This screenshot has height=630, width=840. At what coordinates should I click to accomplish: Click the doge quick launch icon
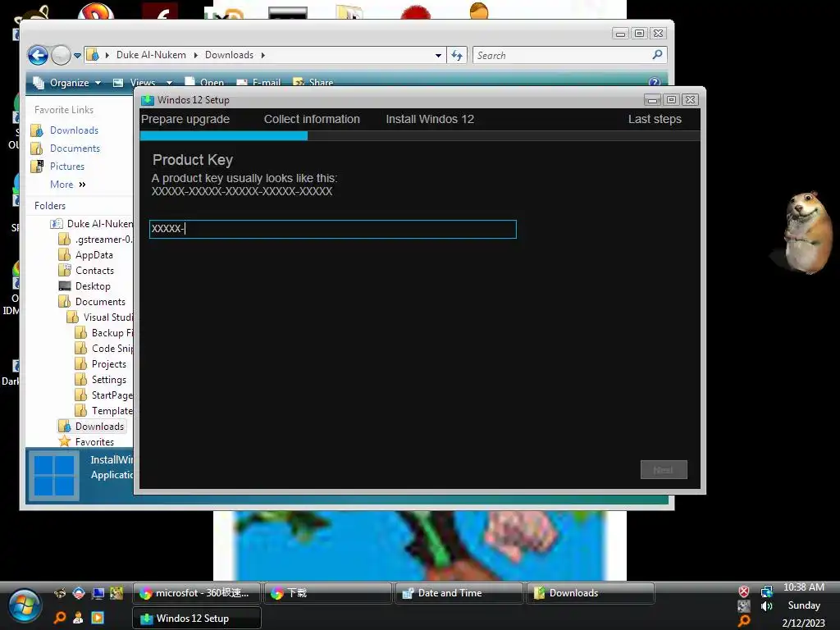pos(116,593)
